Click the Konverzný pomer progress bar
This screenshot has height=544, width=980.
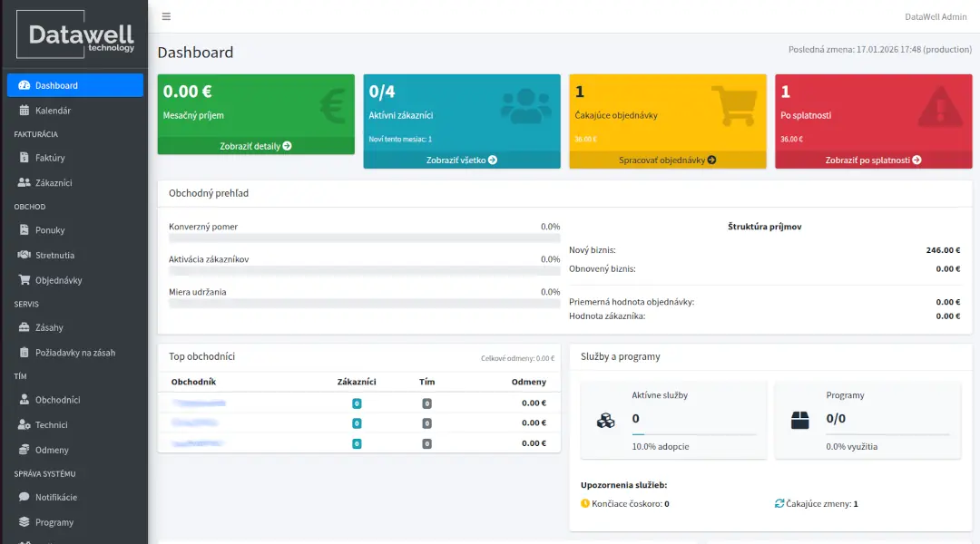tap(364, 238)
